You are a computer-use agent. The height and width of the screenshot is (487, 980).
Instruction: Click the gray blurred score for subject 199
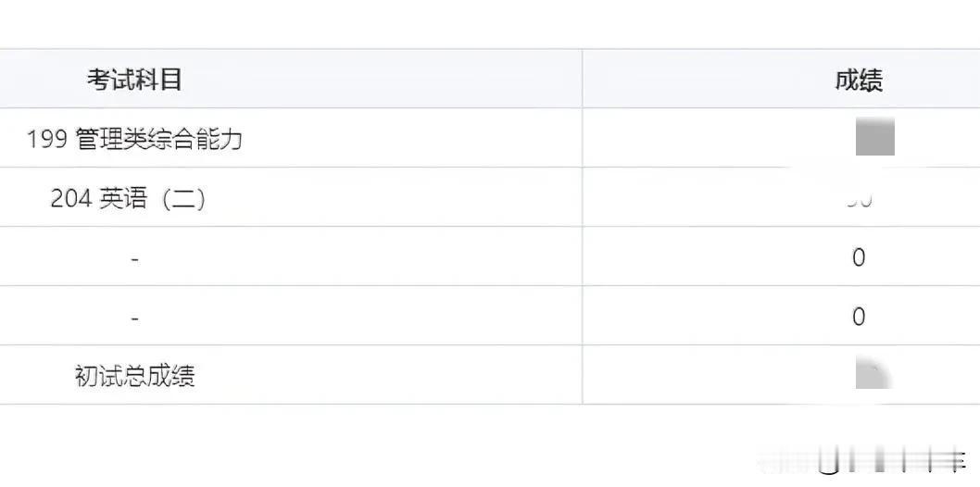pyautogui.click(x=875, y=137)
